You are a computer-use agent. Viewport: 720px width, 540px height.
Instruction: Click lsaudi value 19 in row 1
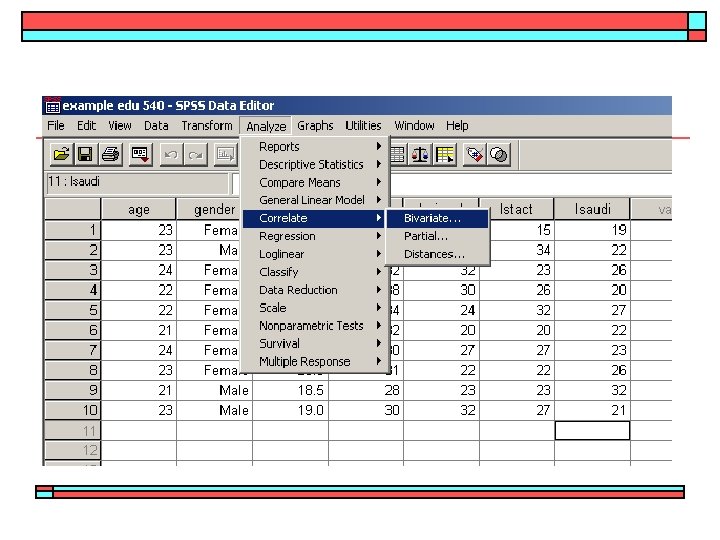592,230
